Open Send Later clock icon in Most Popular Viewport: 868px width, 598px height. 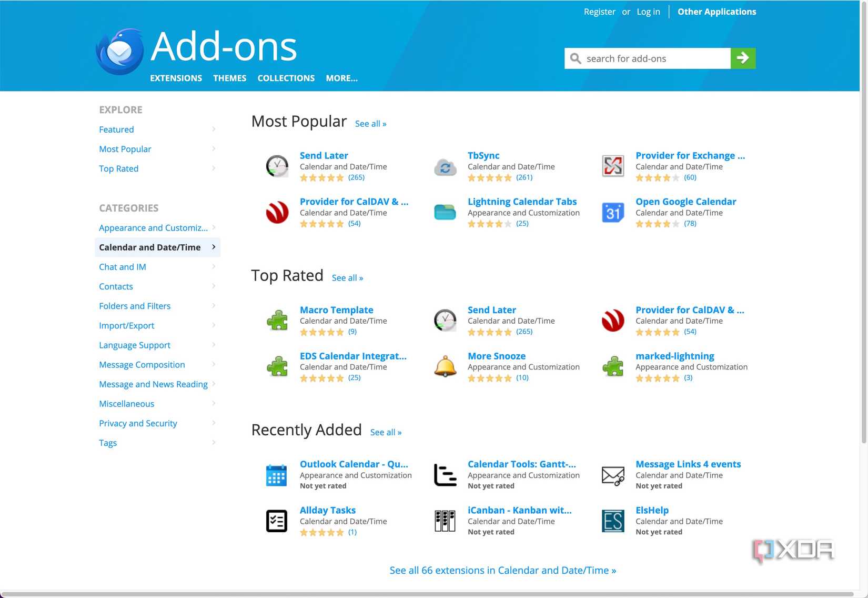277,166
